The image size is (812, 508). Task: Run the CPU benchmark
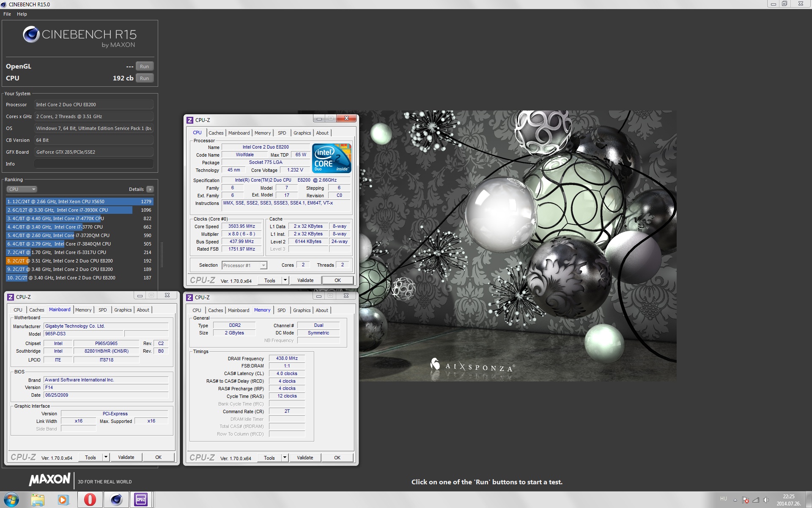144,78
